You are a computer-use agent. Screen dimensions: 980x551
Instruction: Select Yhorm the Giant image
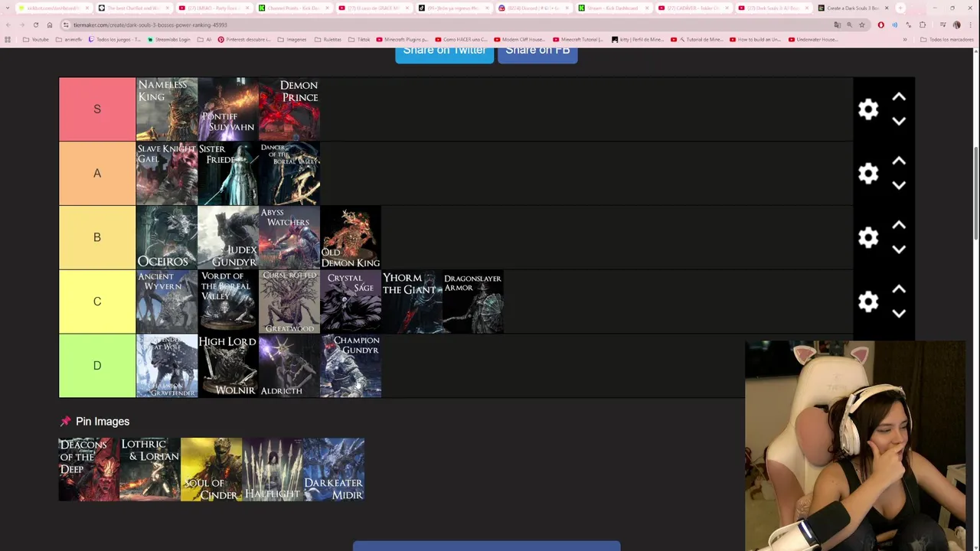tap(412, 302)
